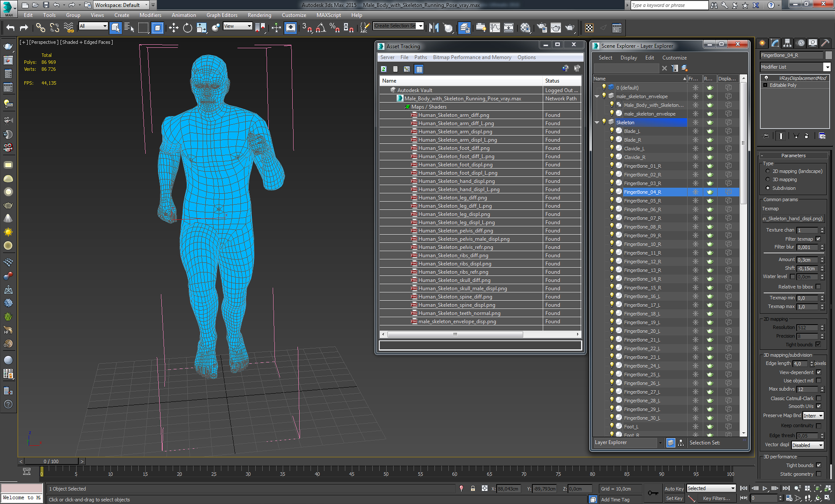Open Utilities hammer tab in command panel

click(825, 43)
